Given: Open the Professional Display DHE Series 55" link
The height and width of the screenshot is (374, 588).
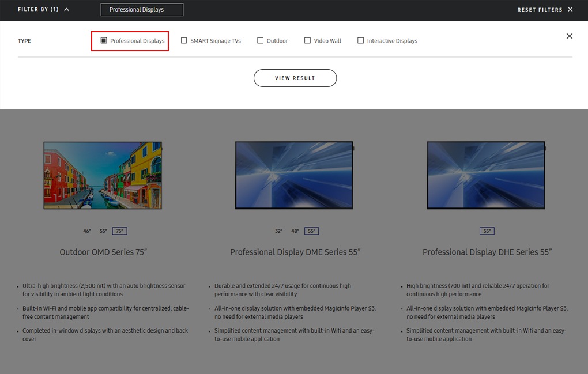Looking at the screenshot, I should tap(487, 252).
